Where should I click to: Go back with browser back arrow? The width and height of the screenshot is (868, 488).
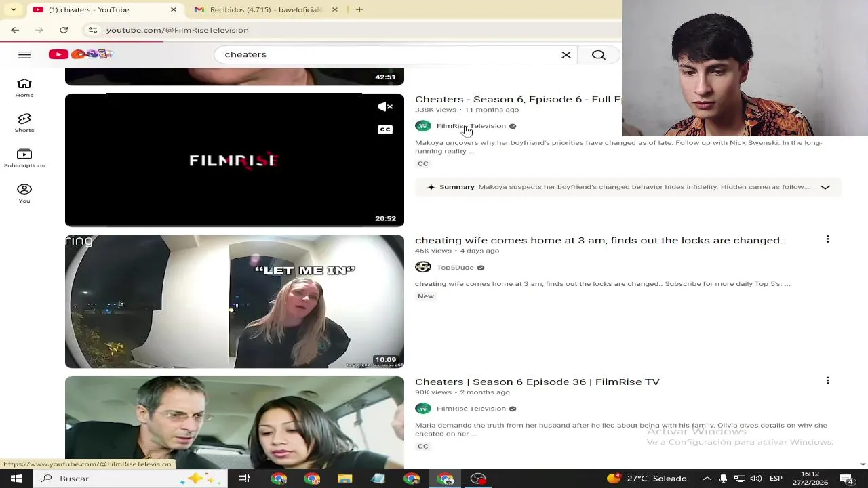[x=15, y=30]
